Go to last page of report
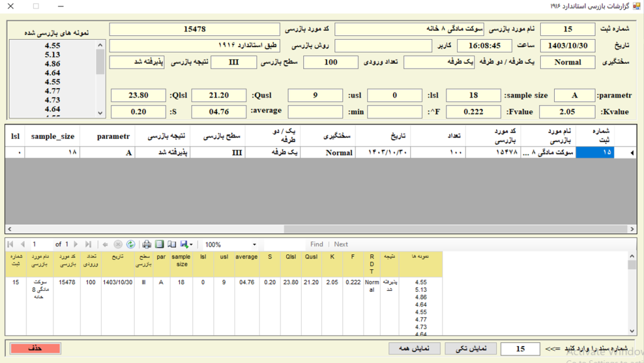This screenshot has width=644, height=363. (88, 244)
